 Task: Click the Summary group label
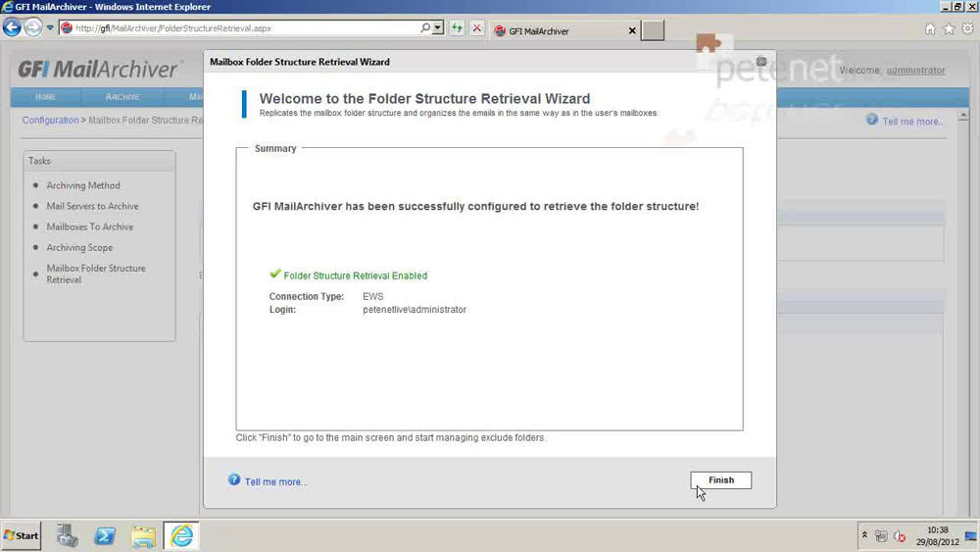(275, 148)
